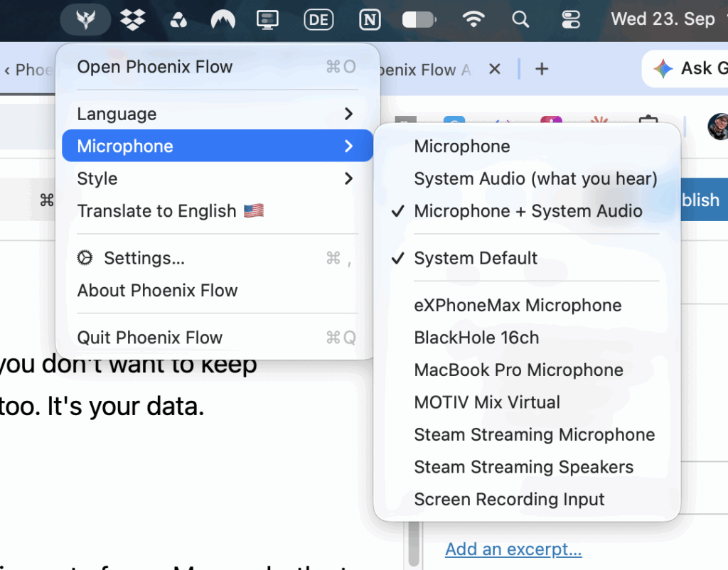Select BlackHole 16ch device
This screenshot has width=728, height=570.
point(527,338)
